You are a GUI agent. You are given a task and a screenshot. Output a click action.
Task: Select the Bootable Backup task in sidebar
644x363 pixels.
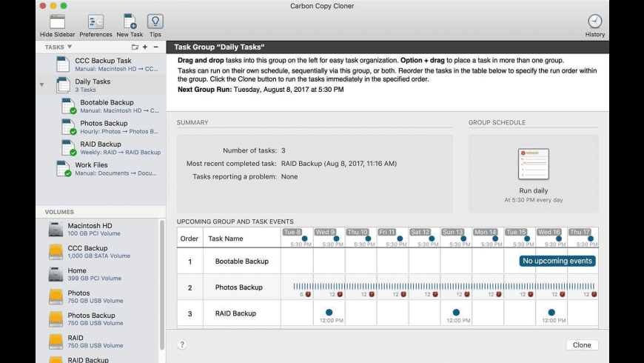coord(101,106)
